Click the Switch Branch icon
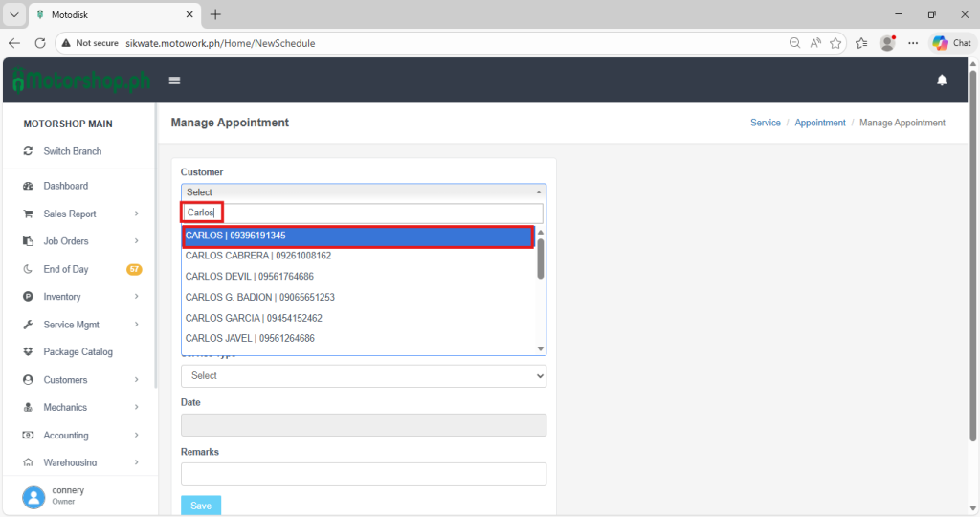This screenshot has height=517, width=980. tap(29, 151)
